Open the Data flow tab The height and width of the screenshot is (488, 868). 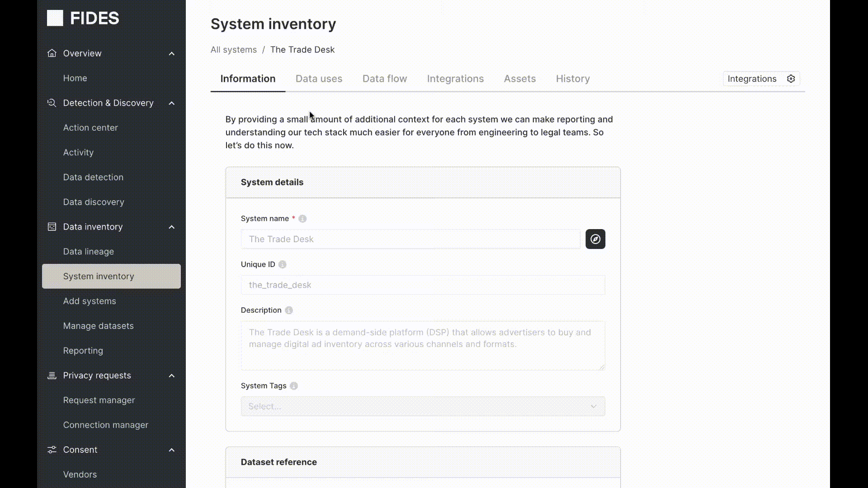pos(385,79)
